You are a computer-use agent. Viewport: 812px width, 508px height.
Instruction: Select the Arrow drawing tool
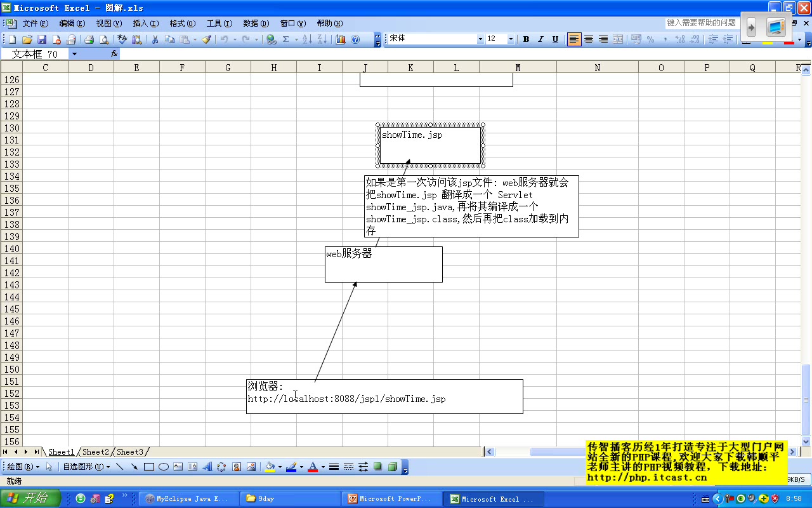click(134, 467)
